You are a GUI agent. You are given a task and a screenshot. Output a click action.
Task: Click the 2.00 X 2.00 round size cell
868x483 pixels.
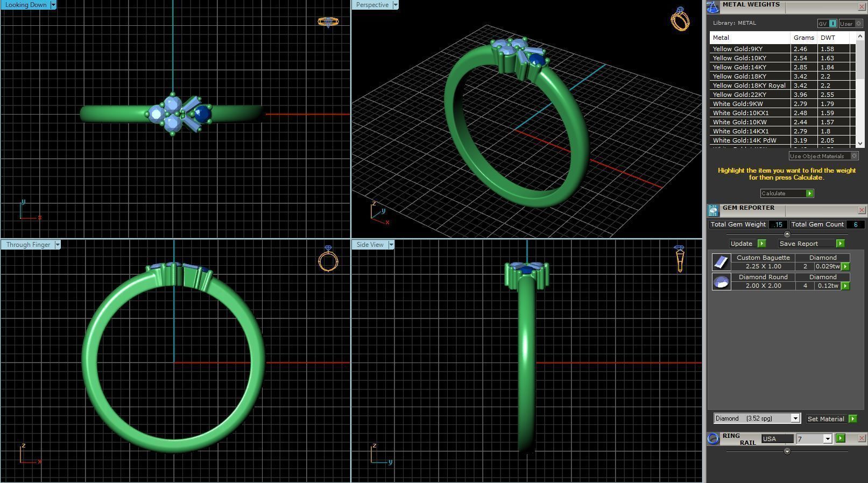(x=763, y=286)
